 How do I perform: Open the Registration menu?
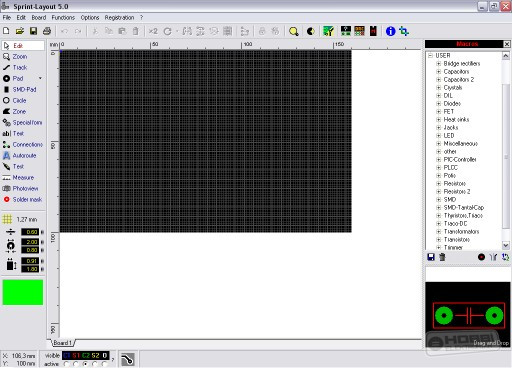pyautogui.click(x=119, y=18)
